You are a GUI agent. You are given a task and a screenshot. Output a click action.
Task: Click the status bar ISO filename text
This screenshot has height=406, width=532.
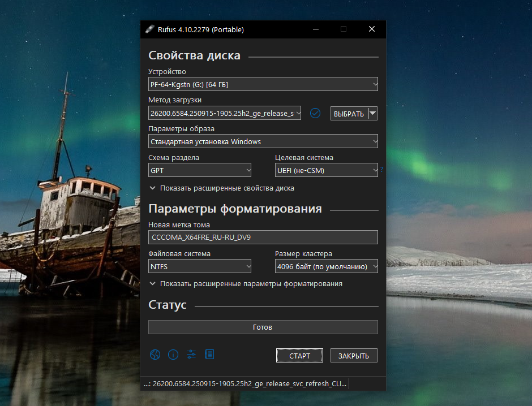point(245,383)
